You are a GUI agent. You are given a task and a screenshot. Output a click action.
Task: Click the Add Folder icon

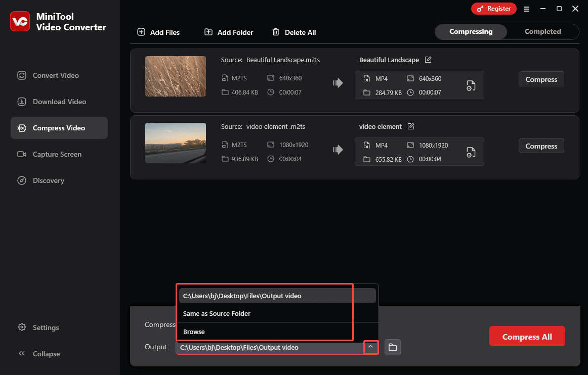(x=208, y=32)
